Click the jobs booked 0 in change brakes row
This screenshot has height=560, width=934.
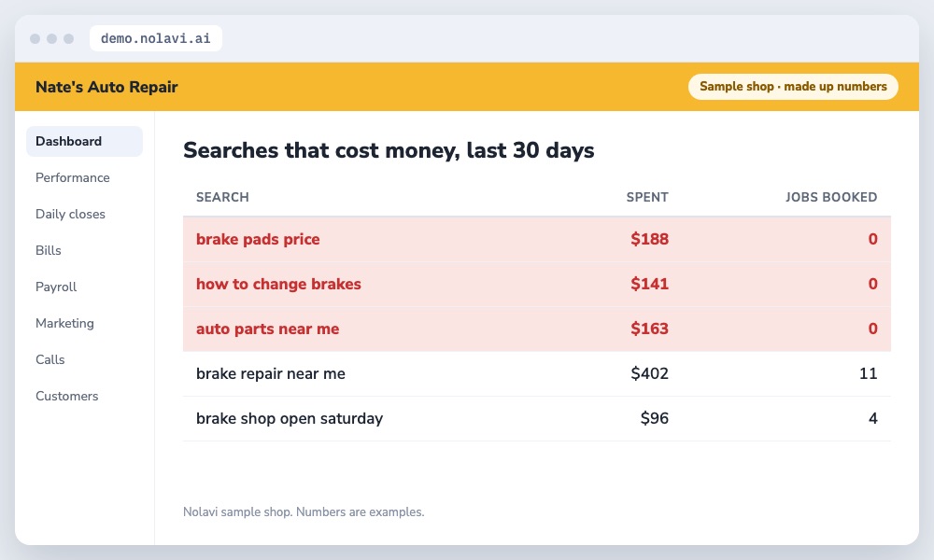pyautogui.click(x=872, y=284)
